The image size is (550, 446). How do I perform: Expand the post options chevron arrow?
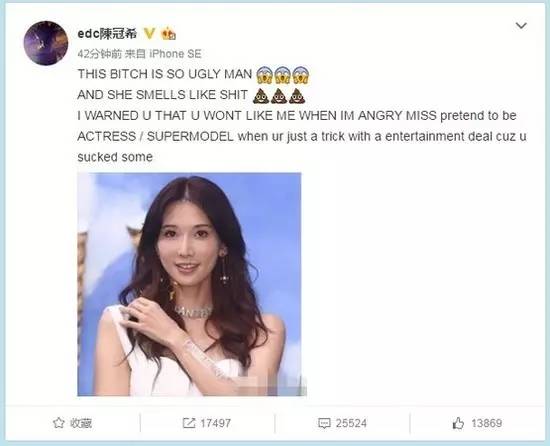tap(521, 26)
